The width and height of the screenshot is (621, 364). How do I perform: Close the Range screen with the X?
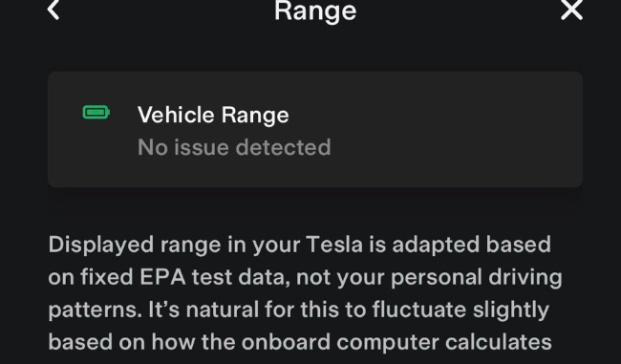571,10
